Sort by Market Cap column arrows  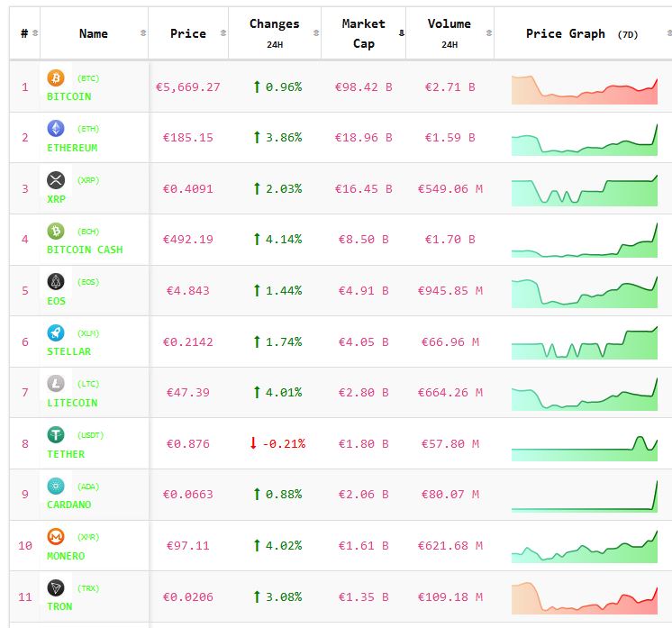click(401, 33)
